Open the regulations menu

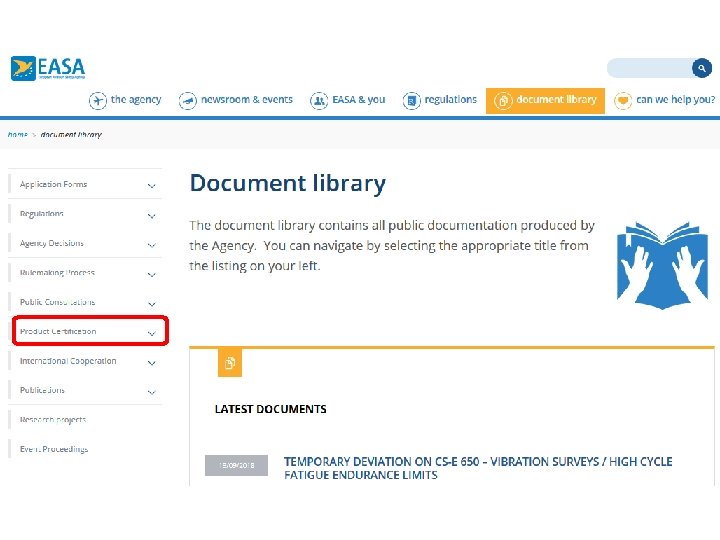450,99
